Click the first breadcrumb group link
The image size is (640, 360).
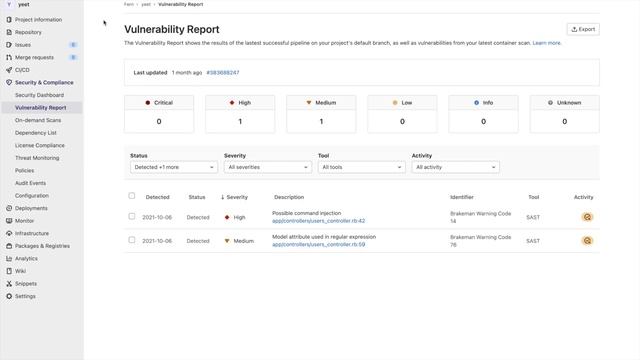coord(129,4)
